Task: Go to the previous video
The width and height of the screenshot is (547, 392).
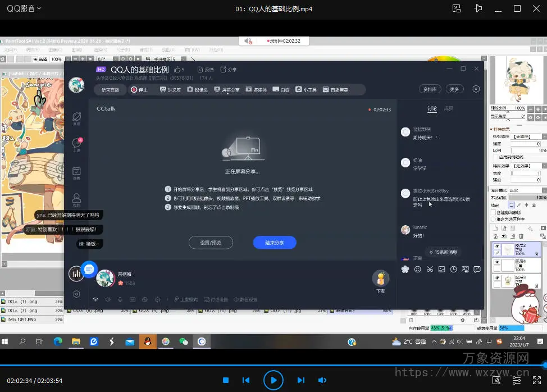Action: pyautogui.click(x=246, y=380)
